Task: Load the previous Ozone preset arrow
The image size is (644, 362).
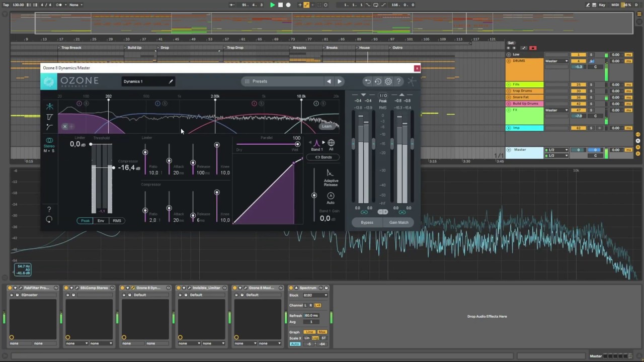Action: tap(329, 81)
